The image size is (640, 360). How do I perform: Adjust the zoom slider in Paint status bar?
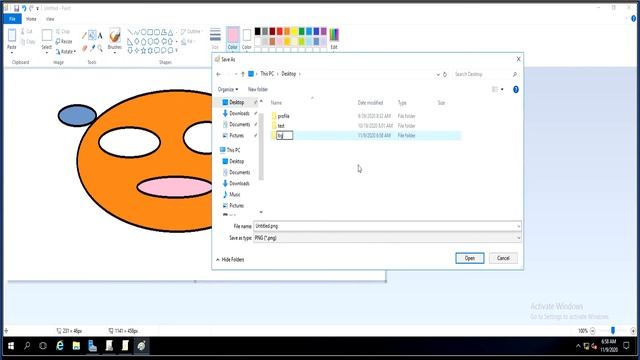point(613,331)
